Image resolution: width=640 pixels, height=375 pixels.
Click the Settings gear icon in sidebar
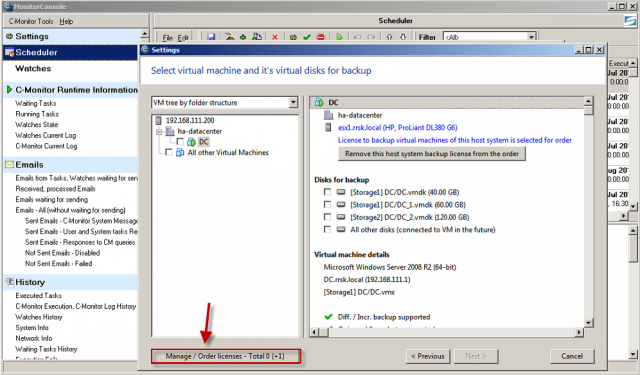(x=9, y=36)
